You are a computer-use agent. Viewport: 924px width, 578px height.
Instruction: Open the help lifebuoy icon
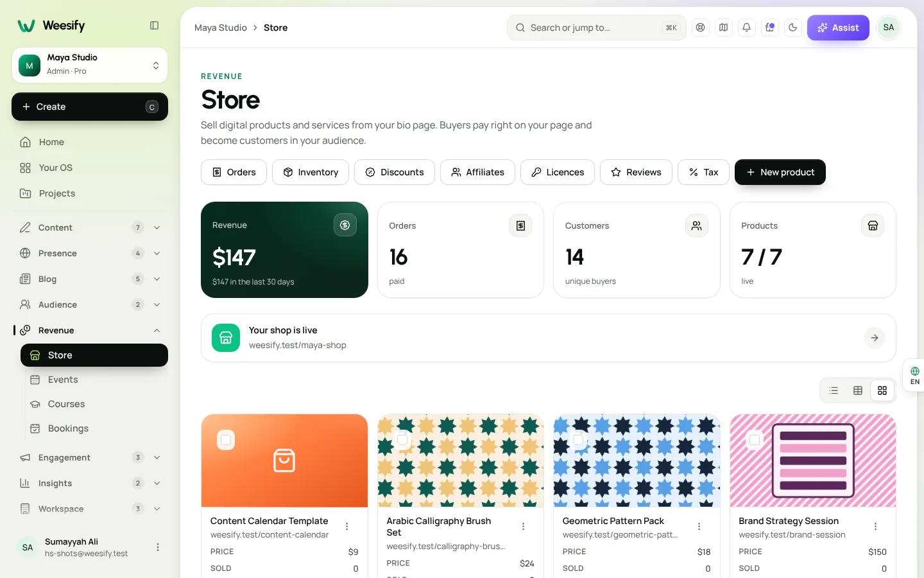click(700, 28)
